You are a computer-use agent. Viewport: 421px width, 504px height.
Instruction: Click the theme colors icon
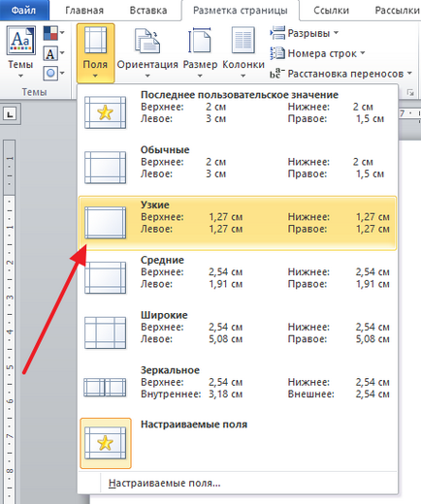click(x=50, y=33)
